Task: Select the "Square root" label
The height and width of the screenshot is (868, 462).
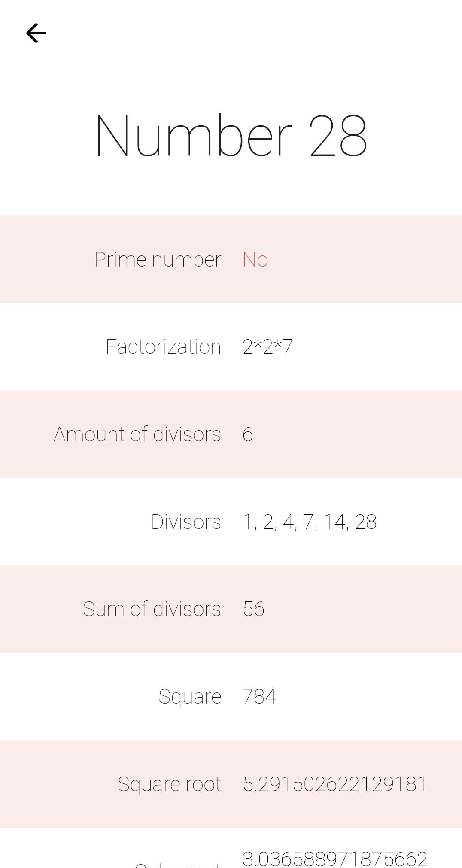Action: pos(169,784)
